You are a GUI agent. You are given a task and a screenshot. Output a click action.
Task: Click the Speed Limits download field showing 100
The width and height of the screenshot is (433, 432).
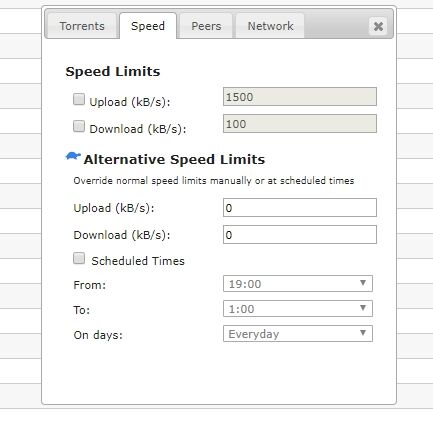tap(300, 124)
